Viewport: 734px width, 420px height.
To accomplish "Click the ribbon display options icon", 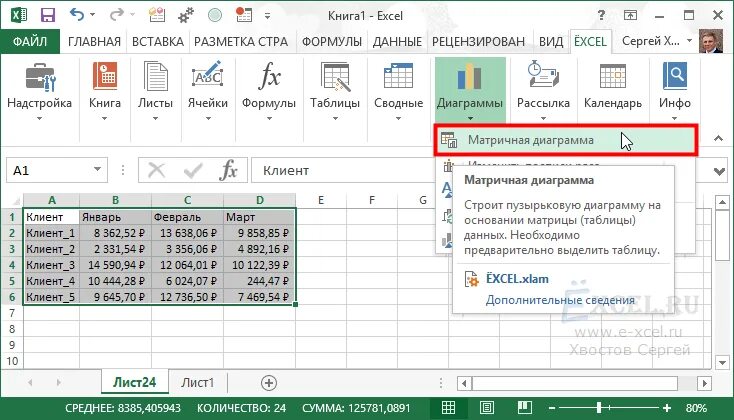I will coord(630,15).
